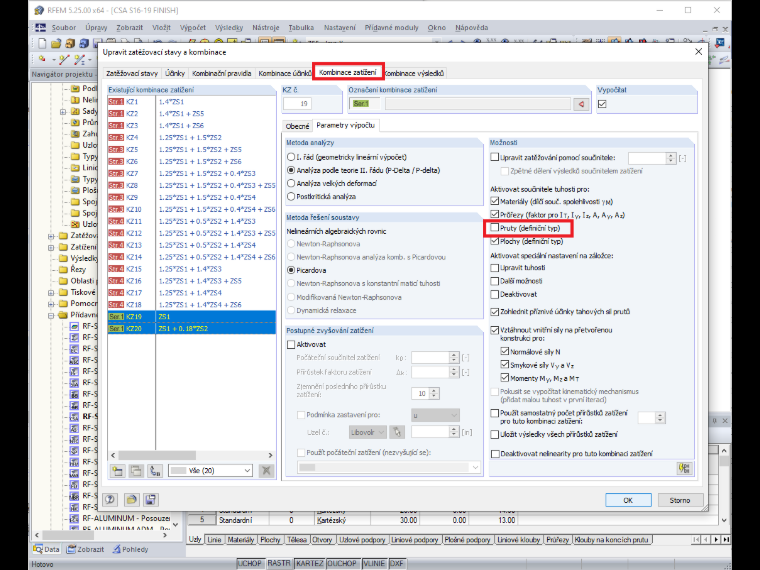The width and height of the screenshot is (760, 570).
Task: Toggle Materiály stiffness coefficient checkbox
Action: point(494,201)
